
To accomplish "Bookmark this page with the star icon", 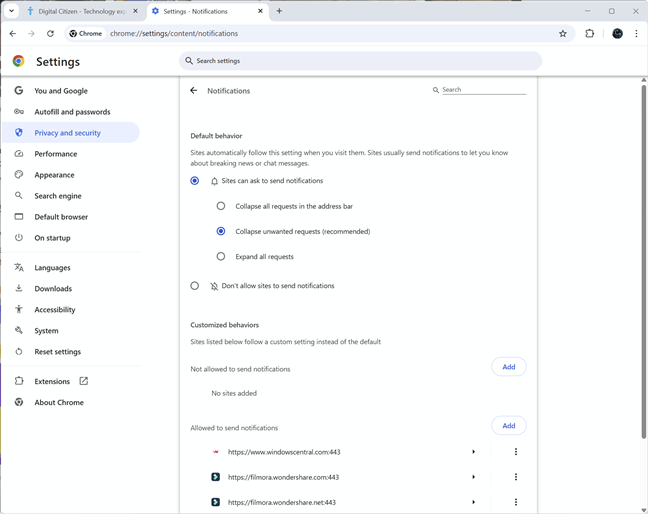I will pos(562,34).
